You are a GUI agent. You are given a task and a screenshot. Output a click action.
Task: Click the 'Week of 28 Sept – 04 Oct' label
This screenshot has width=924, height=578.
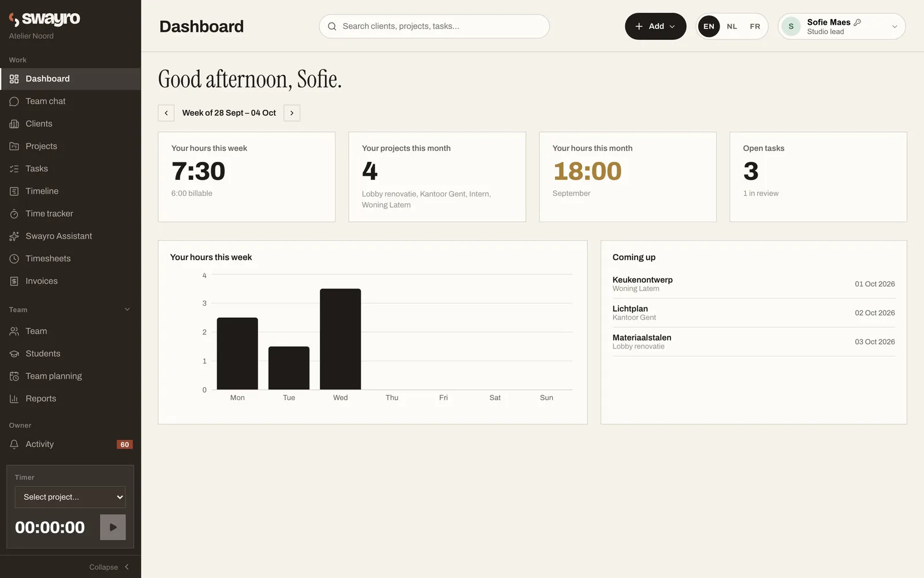click(229, 113)
